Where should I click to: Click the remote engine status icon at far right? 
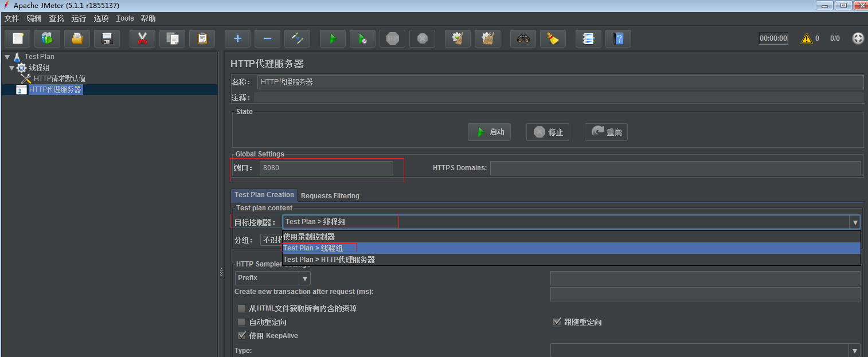[858, 38]
